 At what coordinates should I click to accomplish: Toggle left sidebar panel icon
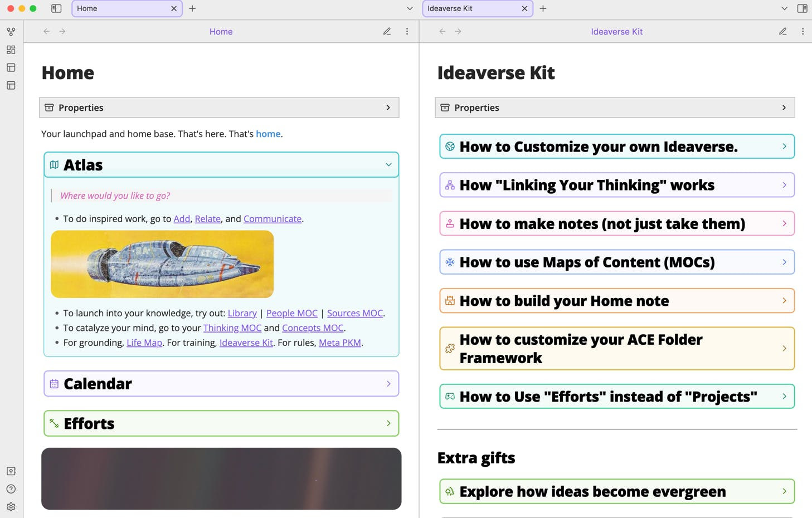coord(56,8)
